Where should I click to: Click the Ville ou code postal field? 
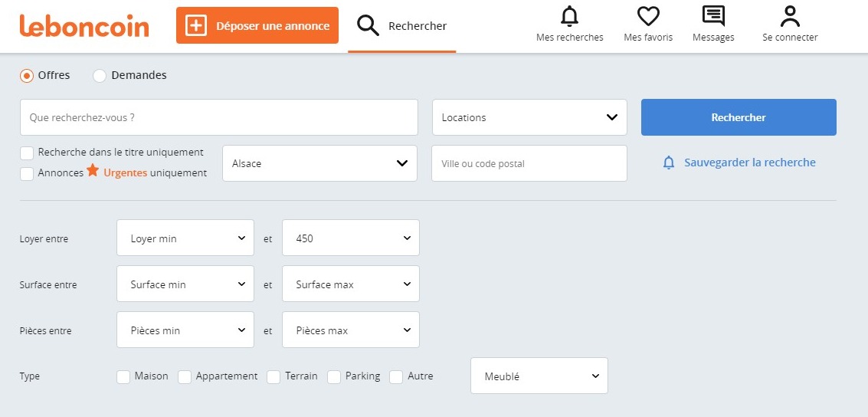click(529, 163)
